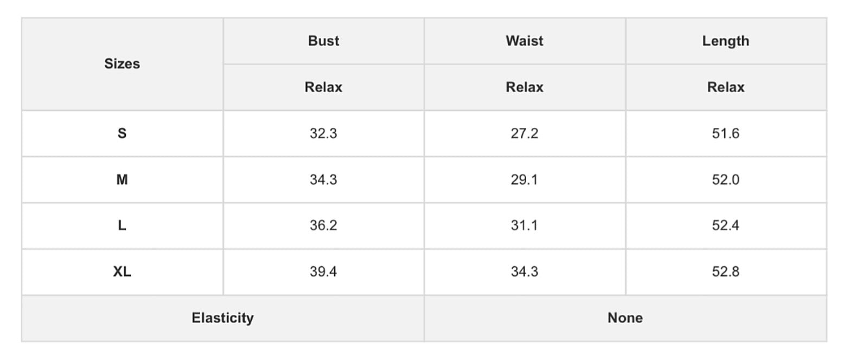Select the Waist column header
This screenshot has width=868, height=361.
coord(525,41)
